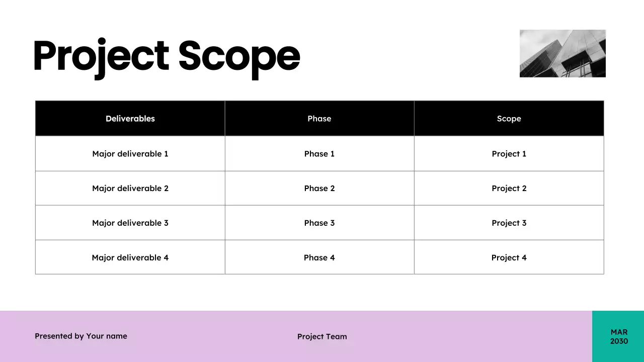This screenshot has height=362, width=644.
Task: Select the building photo thumbnail
Action: (x=562, y=53)
